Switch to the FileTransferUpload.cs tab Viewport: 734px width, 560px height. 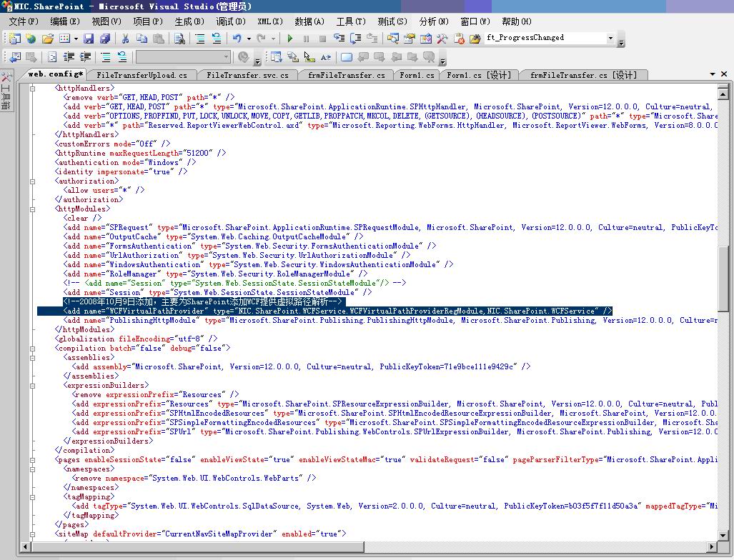142,75
